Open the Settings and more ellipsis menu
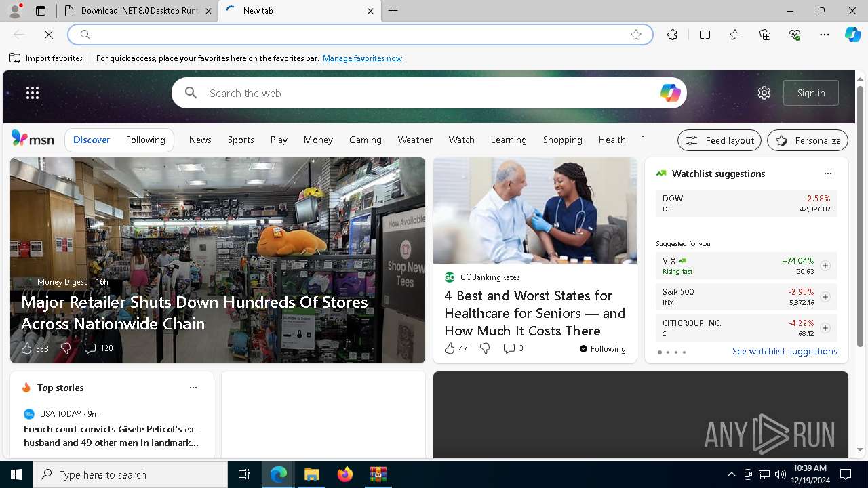The height and width of the screenshot is (488, 868). point(825,35)
